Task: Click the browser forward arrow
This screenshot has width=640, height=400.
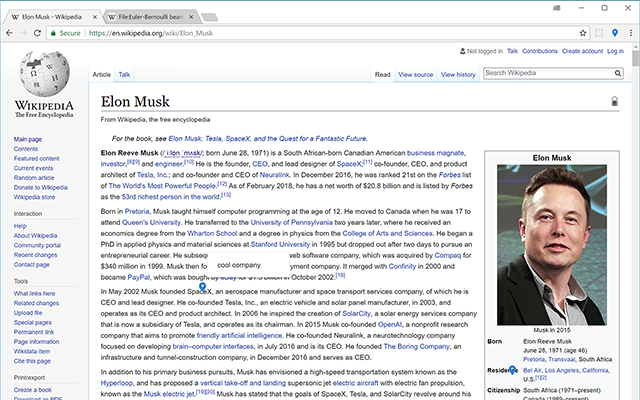Action: tap(23, 33)
